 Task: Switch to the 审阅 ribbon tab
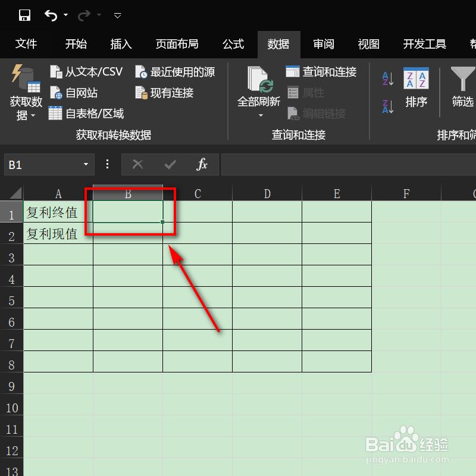[x=324, y=44]
